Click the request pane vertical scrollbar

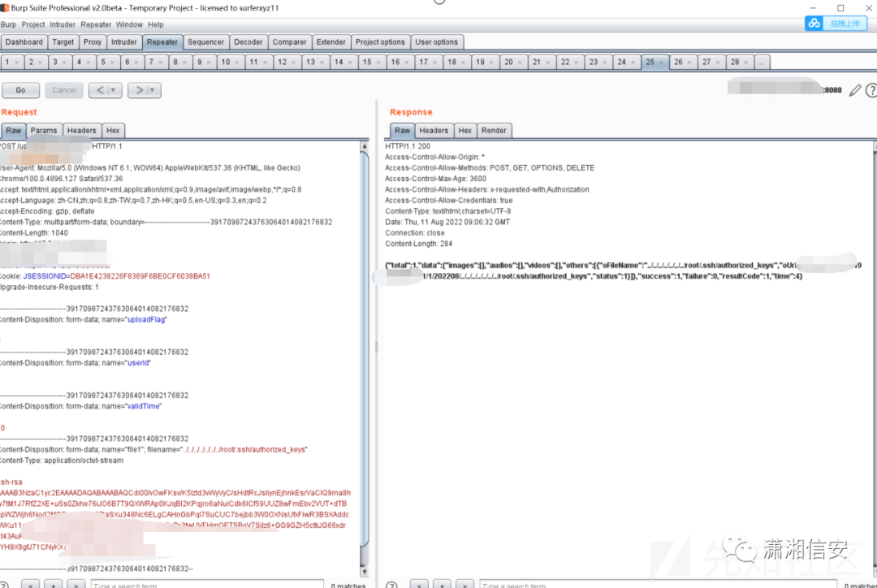(365, 358)
